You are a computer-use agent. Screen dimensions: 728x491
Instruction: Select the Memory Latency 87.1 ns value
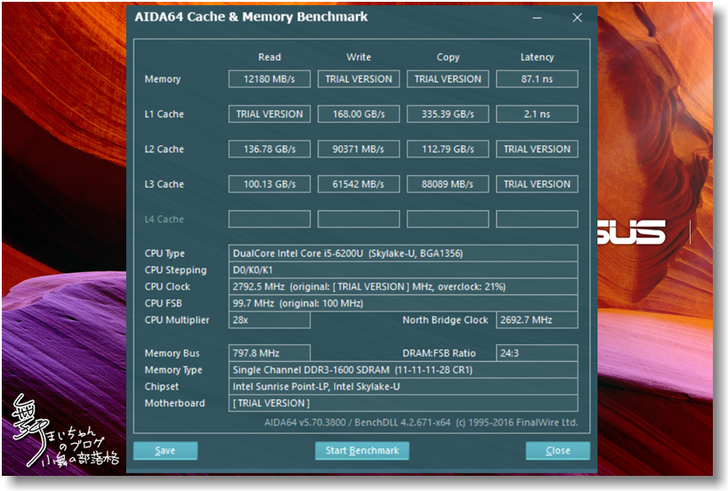coord(537,79)
